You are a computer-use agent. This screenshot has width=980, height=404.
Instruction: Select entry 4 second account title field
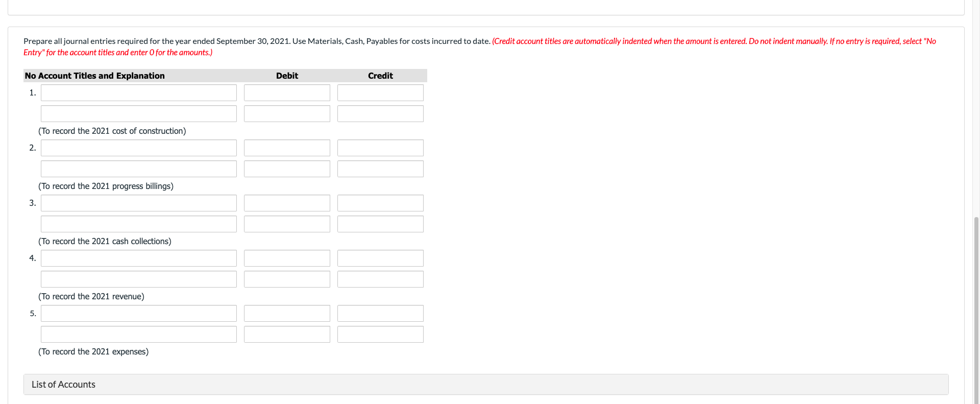point(139,279)
